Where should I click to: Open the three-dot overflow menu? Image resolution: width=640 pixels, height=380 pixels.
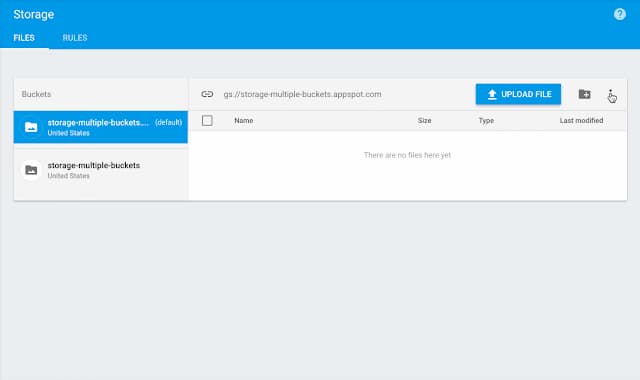click(x=610, y=95)
